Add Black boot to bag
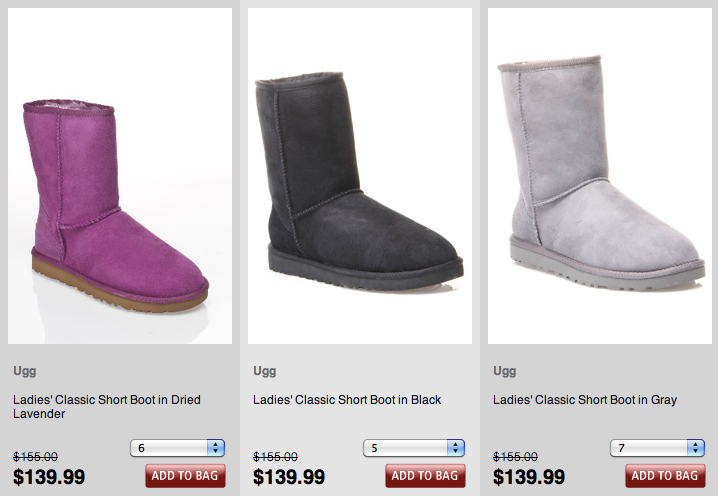This screenshot has height=496, width=718. (425, 476)
